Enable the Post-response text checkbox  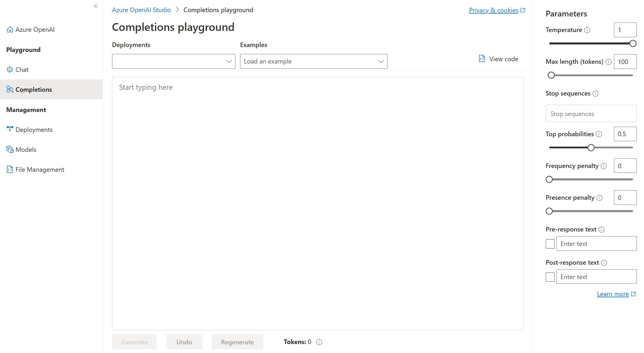tap(550, 277)
